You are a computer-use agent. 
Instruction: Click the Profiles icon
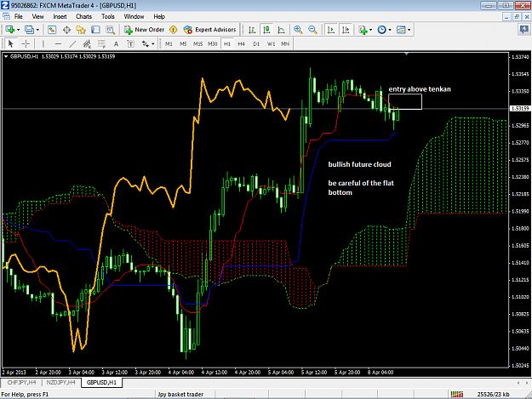(x=30, y=30)
